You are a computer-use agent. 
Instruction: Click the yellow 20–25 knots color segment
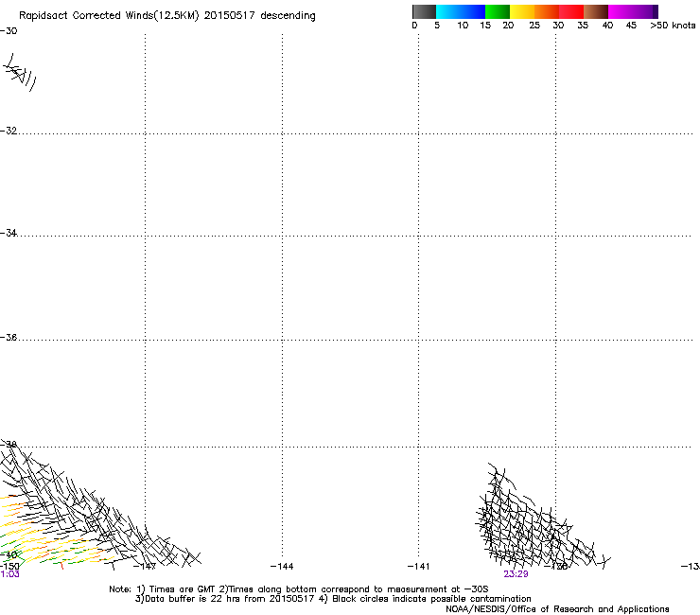[522, 11]
